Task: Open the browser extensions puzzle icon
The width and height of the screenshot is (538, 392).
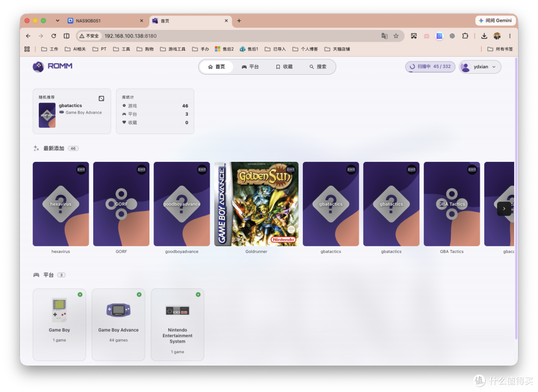Action: tap(465, 36)
